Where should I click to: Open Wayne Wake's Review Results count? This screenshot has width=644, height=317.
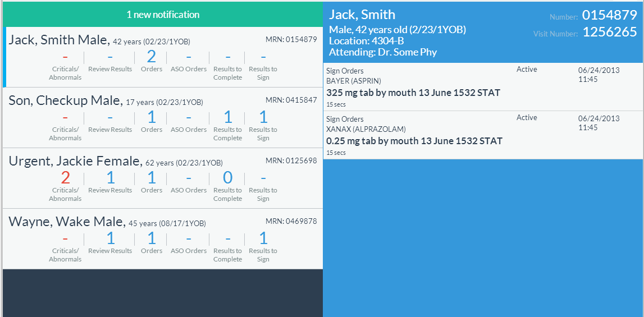pos(110,238)
